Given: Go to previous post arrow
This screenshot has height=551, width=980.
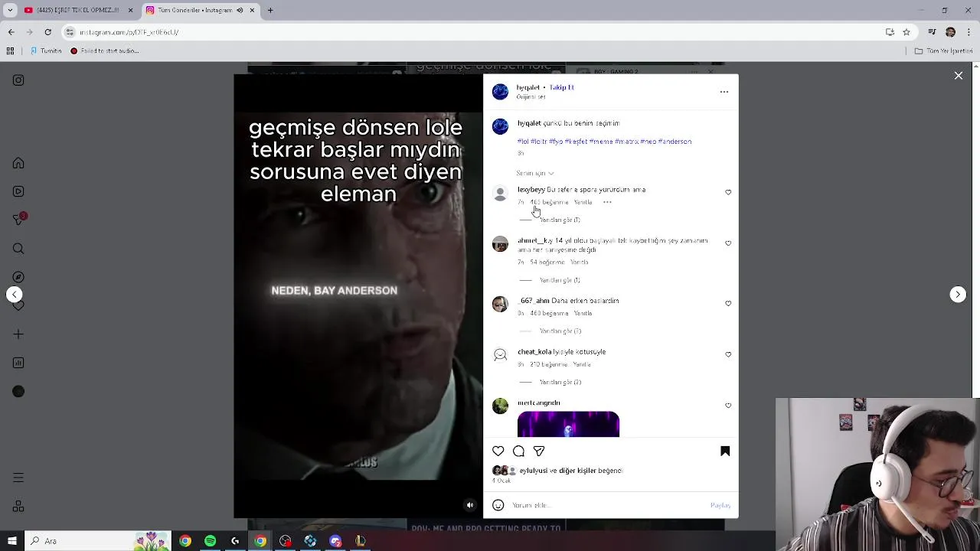Looking at the screenshot, I should pyautogui.click(x=15, y=295).
